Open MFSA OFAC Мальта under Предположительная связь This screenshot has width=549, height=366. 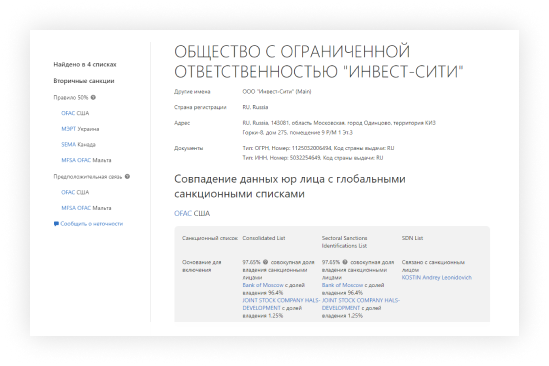pos(86,208)
